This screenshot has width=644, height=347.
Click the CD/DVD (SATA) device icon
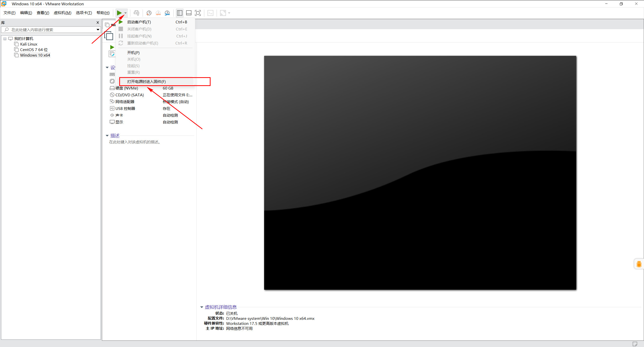point(112,95)
